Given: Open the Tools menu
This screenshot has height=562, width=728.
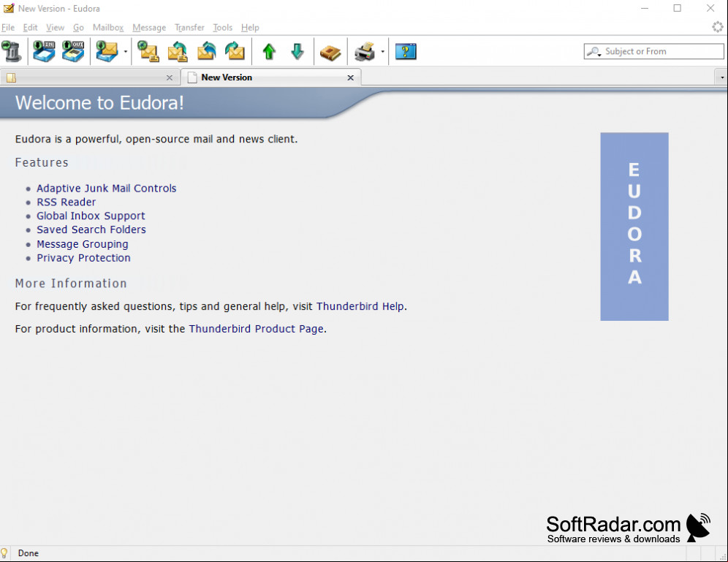Looking at the screenshot, I should tap(222, 27).
